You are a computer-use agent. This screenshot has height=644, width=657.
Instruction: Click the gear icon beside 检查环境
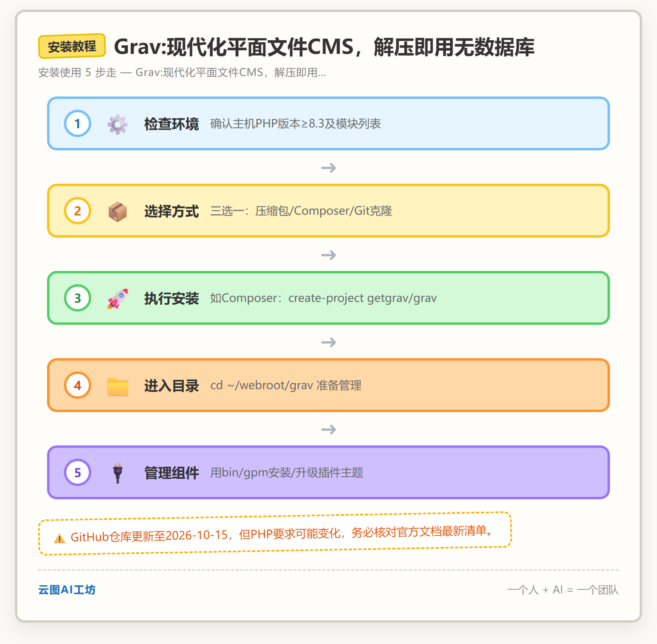coord(117,124)
